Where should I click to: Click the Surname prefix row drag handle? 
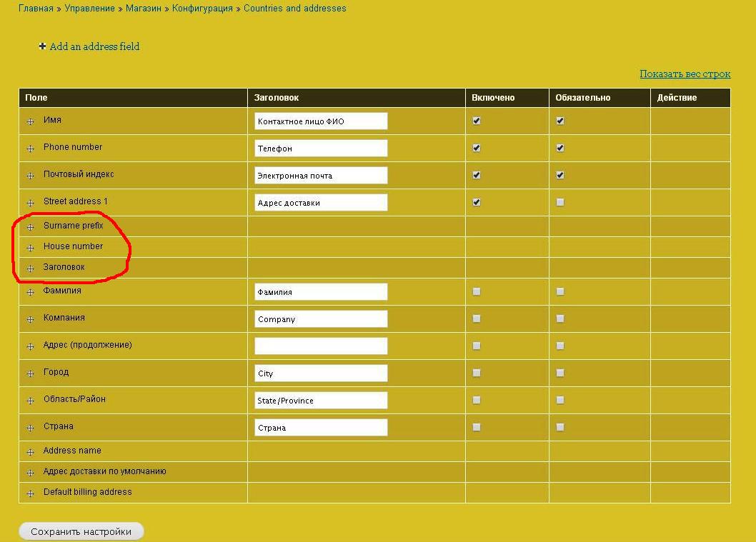pos(30,227)
